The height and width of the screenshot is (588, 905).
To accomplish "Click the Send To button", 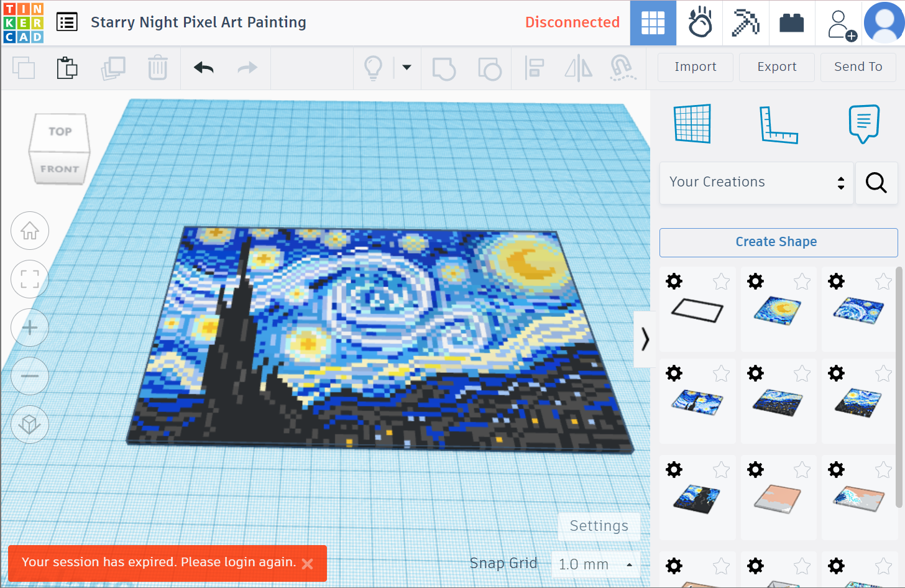I will tap(858, 67).
